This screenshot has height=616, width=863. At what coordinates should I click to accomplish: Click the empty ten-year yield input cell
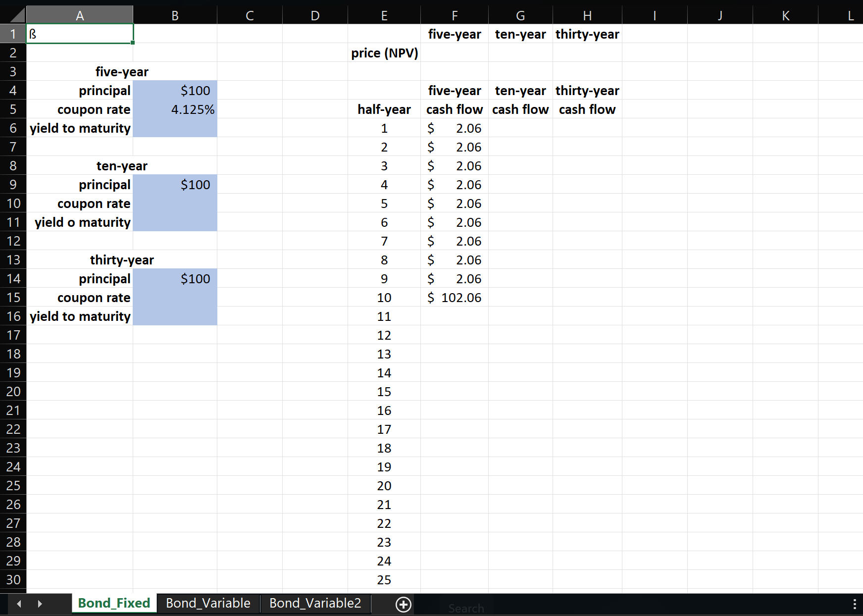[175, 222]
